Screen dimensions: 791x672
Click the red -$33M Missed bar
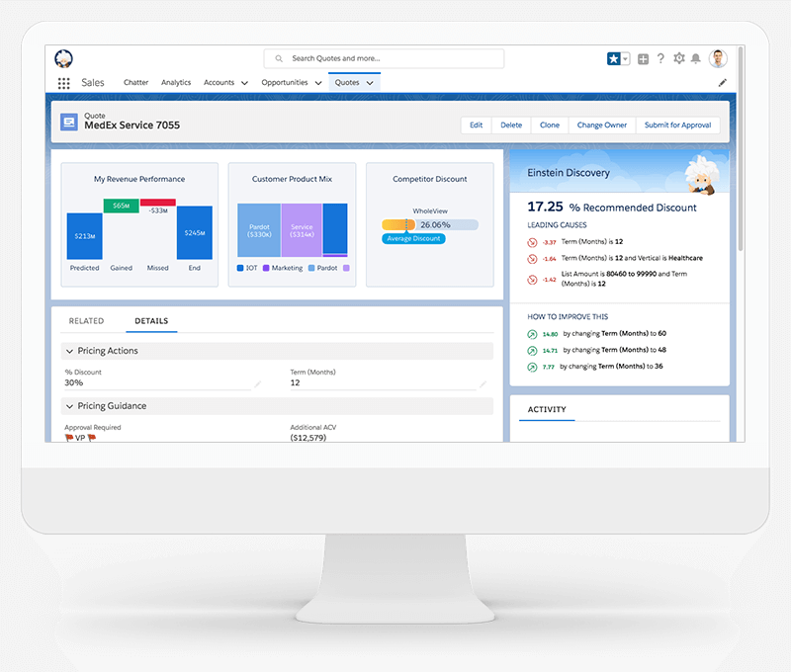pyautogui.click(x=158, y=203)
